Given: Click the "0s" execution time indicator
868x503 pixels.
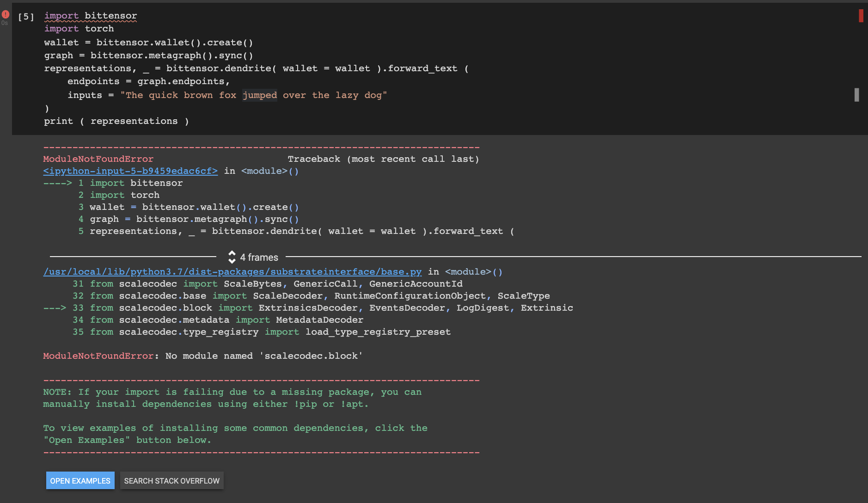Looking at the screenshot, I should 6,22.
